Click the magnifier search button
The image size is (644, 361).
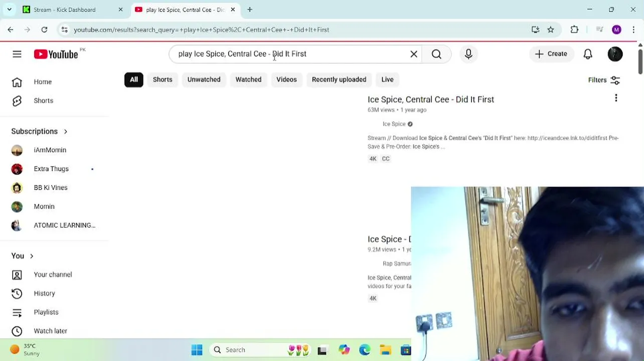point(436,54)
